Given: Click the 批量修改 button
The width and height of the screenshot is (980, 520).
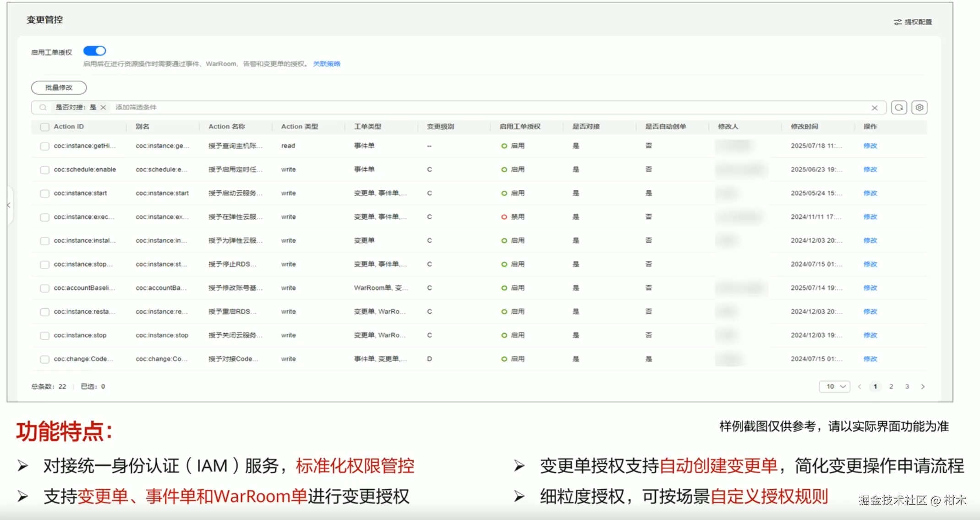Looking at the screenshot, I should point(59,88).
